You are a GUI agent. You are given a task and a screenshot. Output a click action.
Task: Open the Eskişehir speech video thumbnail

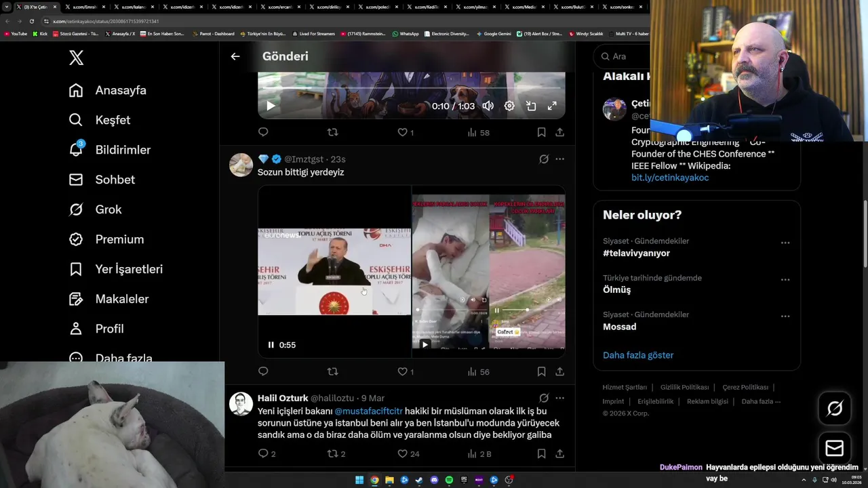pyautogui.click(x=334, y=271)
